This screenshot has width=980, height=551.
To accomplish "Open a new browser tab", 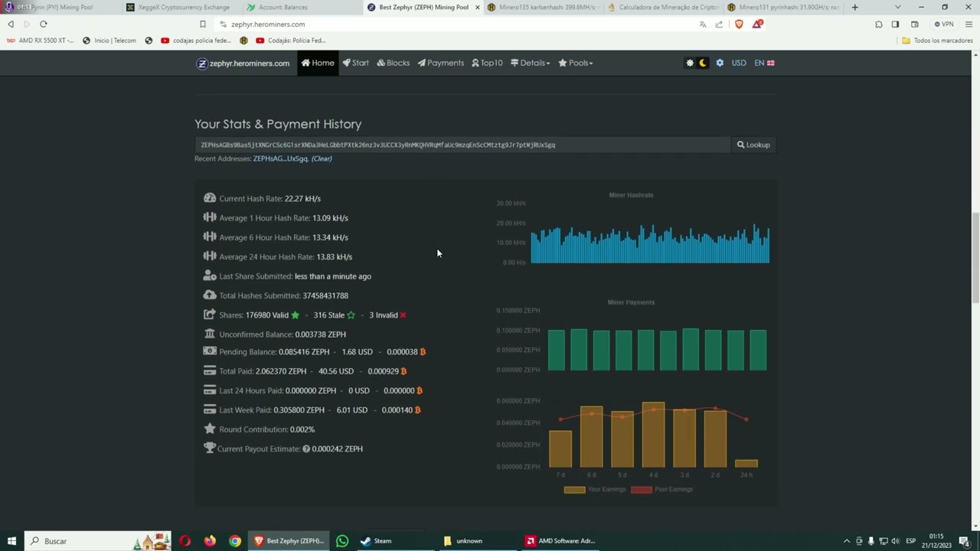I will pos(854,8).
